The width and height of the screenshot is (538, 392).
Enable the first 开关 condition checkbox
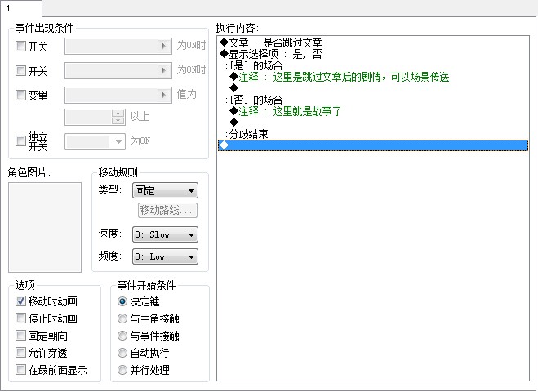[20, 46]
